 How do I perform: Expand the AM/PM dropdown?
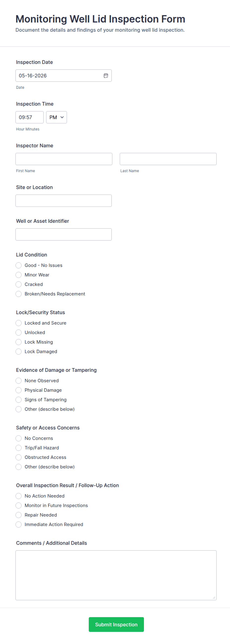coord(56,117)
